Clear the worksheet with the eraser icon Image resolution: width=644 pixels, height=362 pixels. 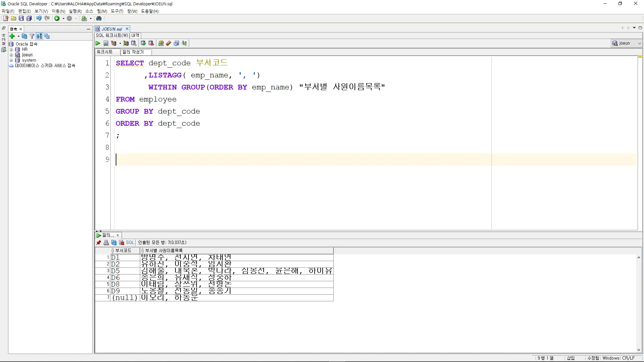tap(169, 43)
